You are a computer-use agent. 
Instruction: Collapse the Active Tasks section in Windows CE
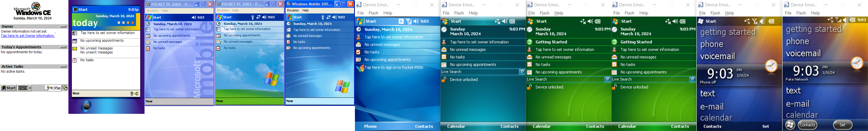pos(63,67)
